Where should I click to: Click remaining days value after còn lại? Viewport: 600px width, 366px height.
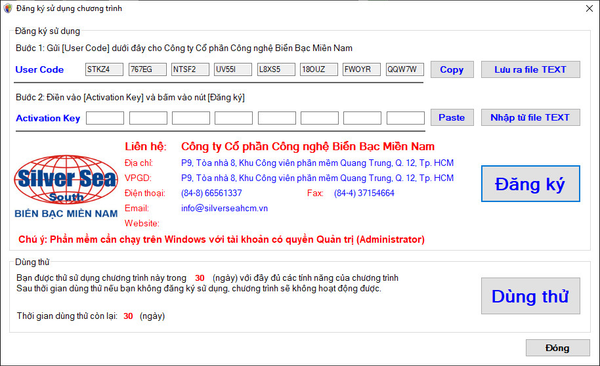tap(128, 316)
